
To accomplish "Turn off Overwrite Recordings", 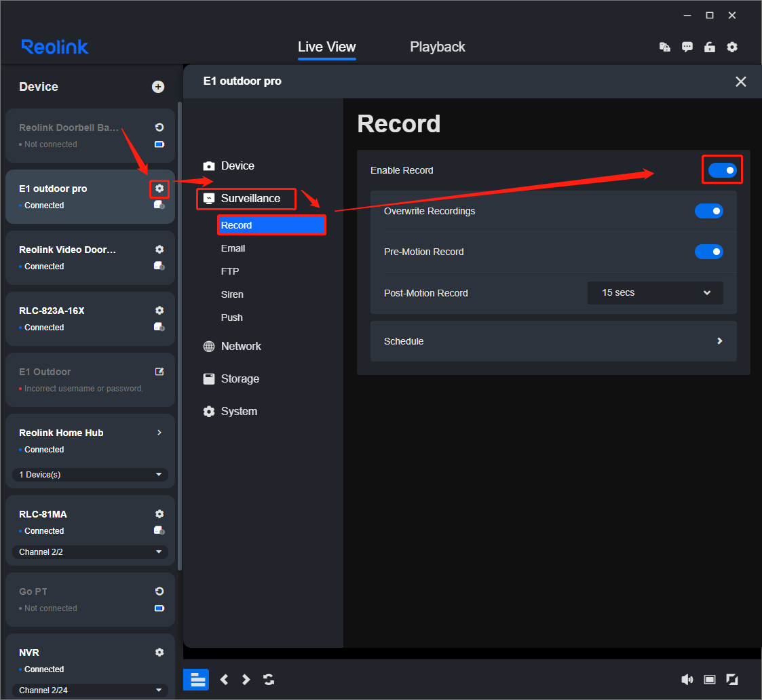I will (709, 211).
